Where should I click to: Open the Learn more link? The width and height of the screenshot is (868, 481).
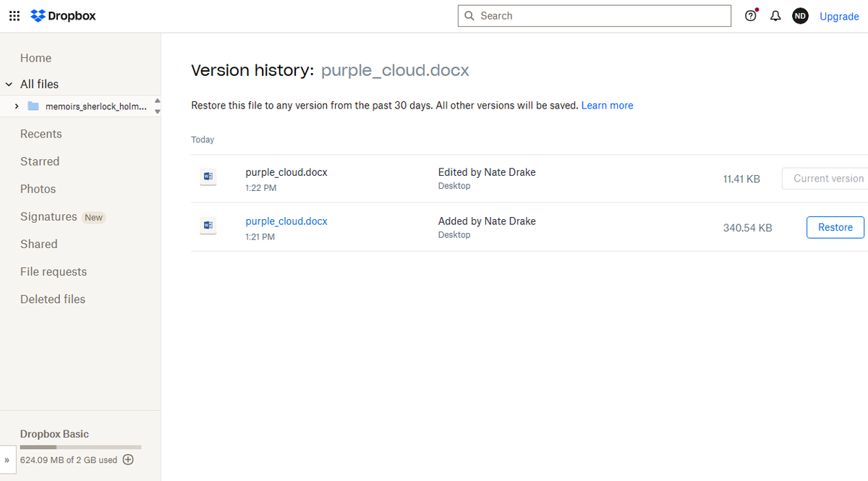(607, 105)
